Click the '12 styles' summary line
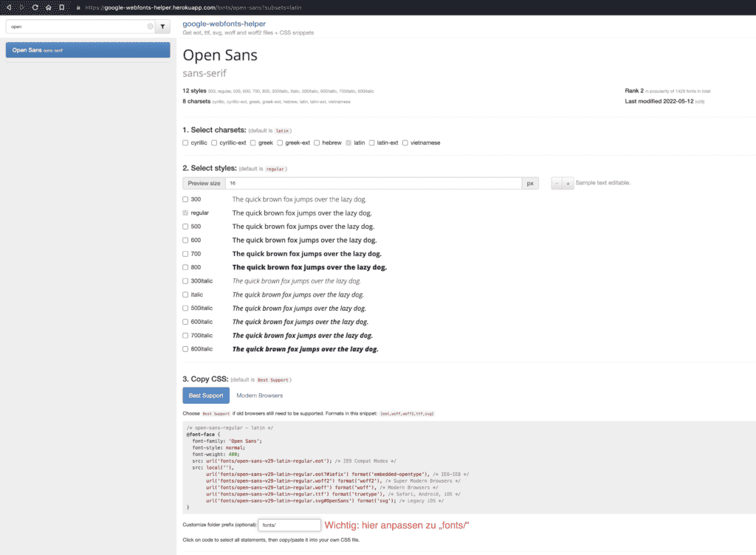 (278, 91)
